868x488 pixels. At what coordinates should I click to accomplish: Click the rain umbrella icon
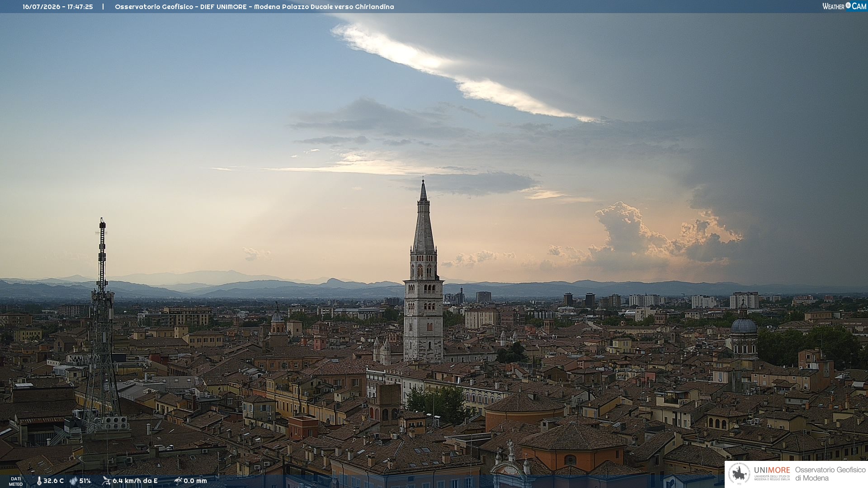[178, 481]
